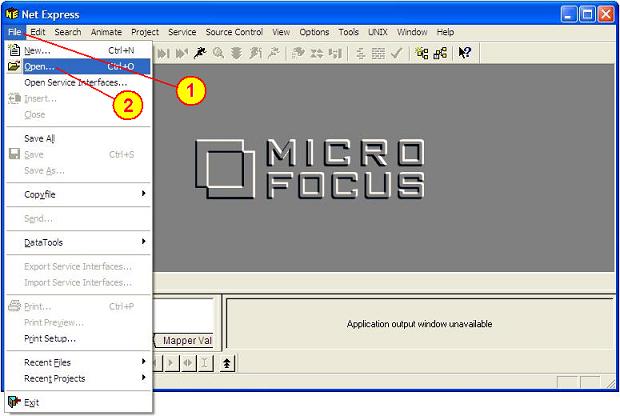Click the I-beam cursor output icon
620x416 pixels.
205,363
